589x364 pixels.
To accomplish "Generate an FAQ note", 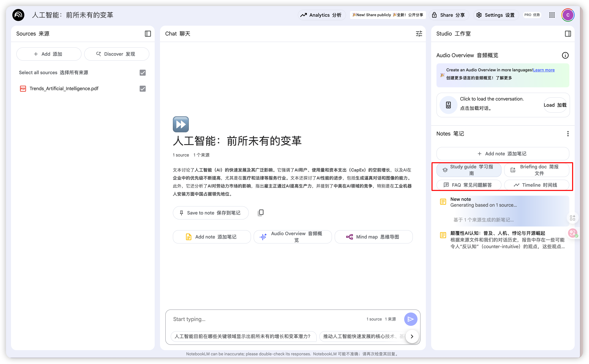I will (x=469, y=185).
